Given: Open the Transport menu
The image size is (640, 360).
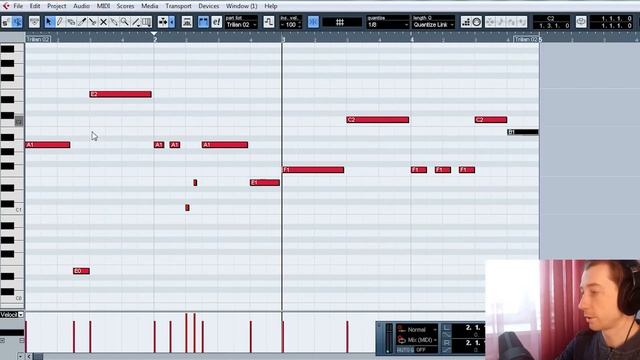Looking at the screenshot, I should [178, 6].
